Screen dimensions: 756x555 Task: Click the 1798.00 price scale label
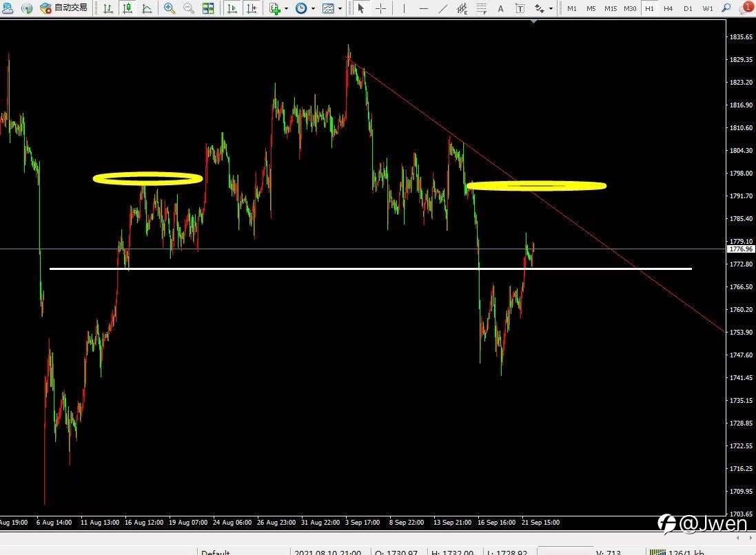pyautogui.click(x=741, y=173)
